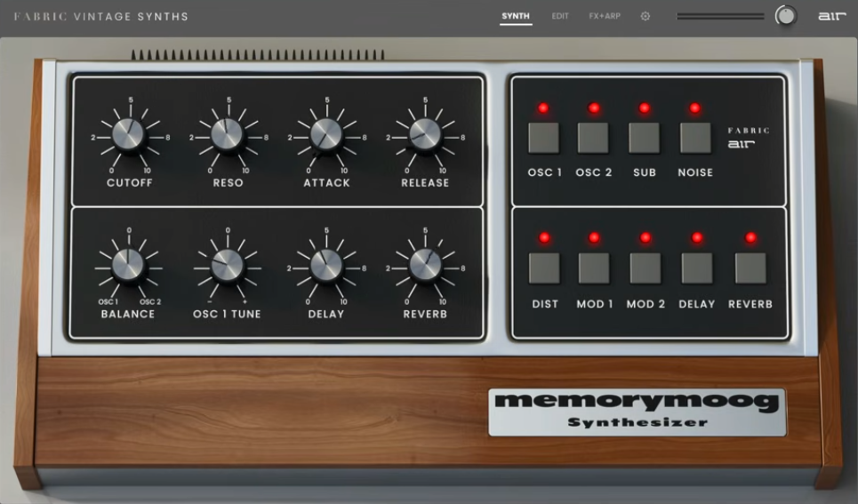Image resolution: width=858 pixels, height=504 pixels.
Task: Click the red LED above NOISE
Action: (x=695, y=108)
